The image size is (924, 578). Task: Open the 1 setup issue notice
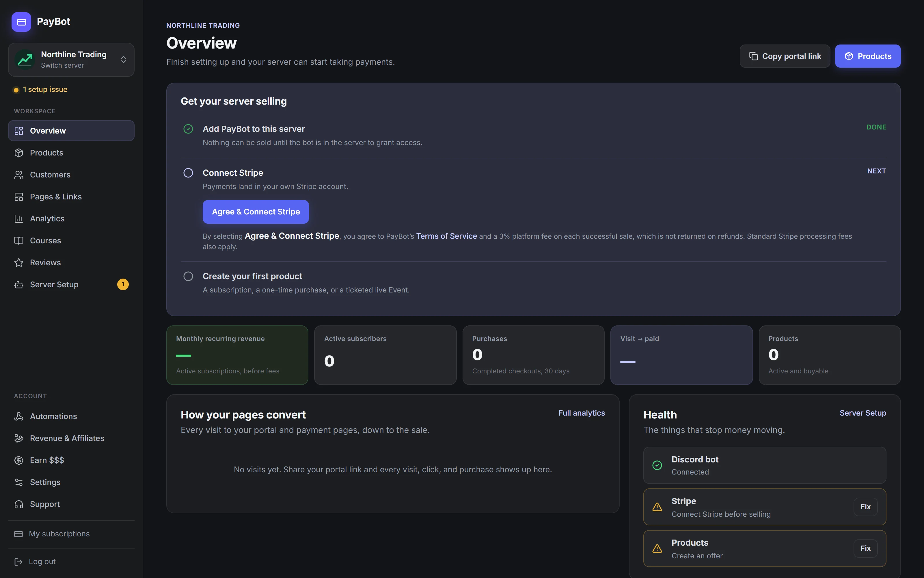(x=40, y=90)
